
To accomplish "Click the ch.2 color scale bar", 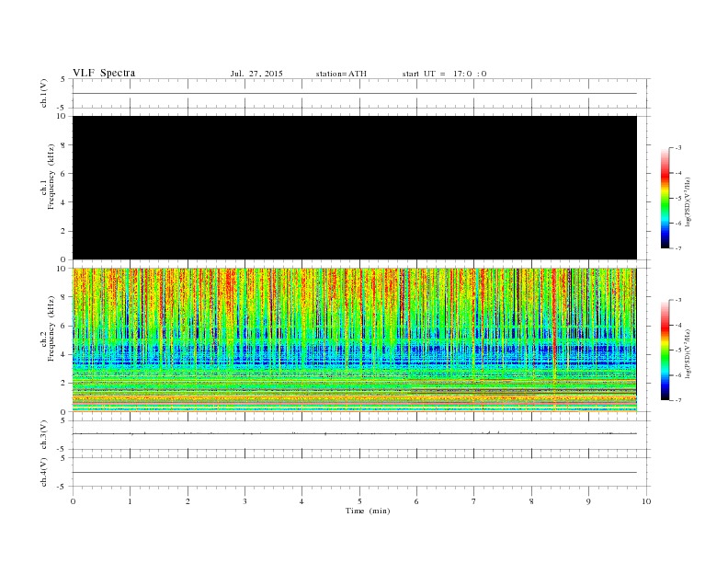I will (665, 350).
